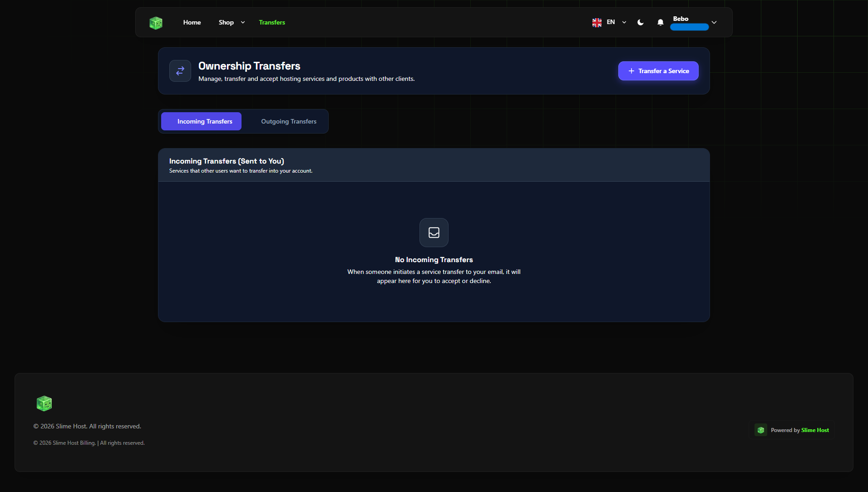The width and height of the screenshot is (868, 492).
Task: Select the Transfers navigation link
Action: pos(272,22)
